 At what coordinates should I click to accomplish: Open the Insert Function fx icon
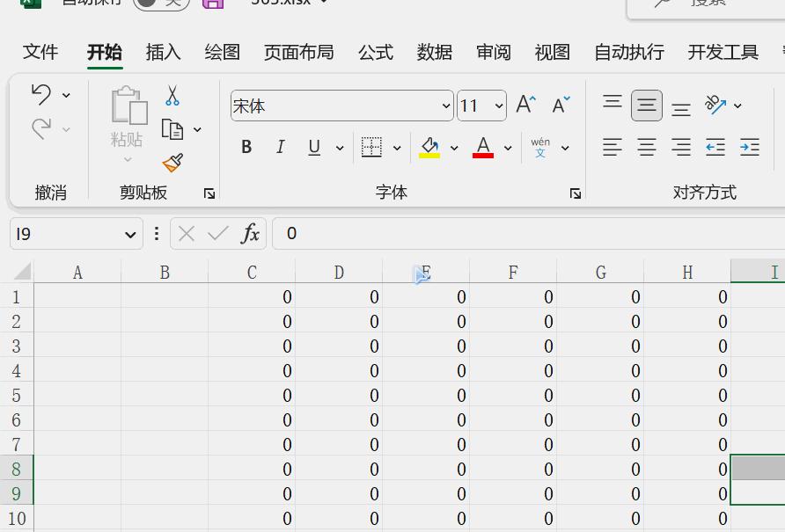[251, 234]
